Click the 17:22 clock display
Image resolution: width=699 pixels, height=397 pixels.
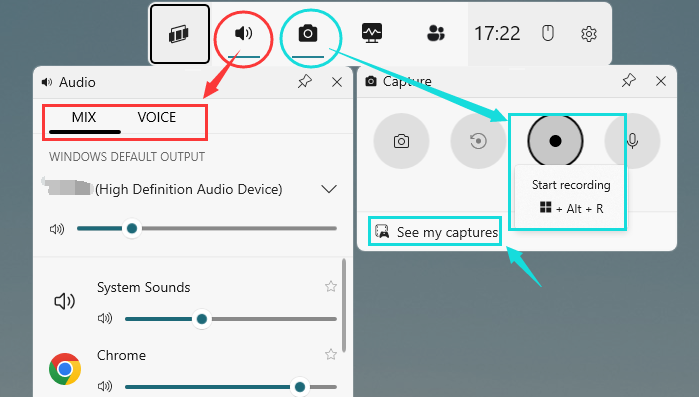click(x=497, y=34)
